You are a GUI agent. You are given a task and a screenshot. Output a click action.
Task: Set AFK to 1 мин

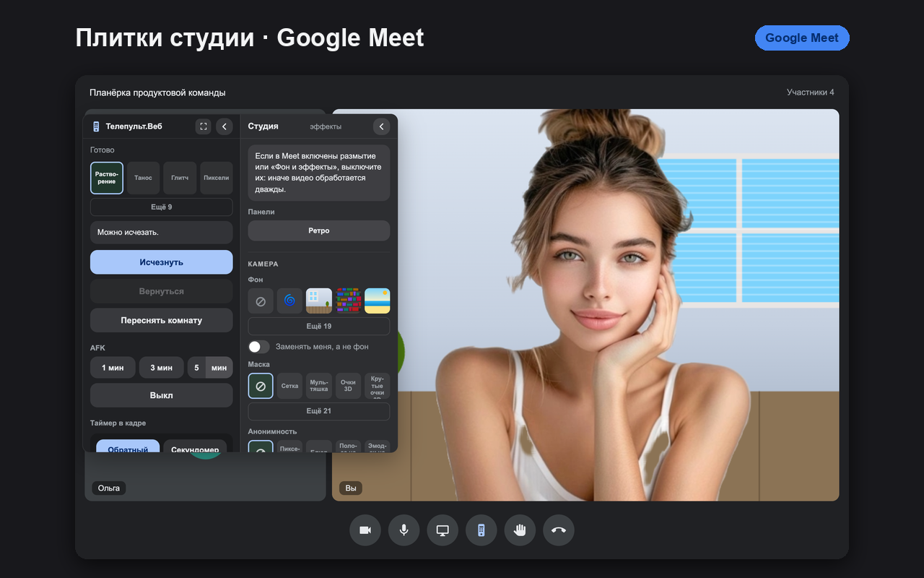113,368
